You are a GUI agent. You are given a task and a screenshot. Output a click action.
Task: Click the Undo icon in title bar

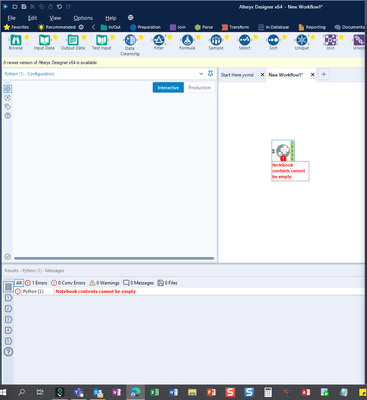tap(59, 7)
